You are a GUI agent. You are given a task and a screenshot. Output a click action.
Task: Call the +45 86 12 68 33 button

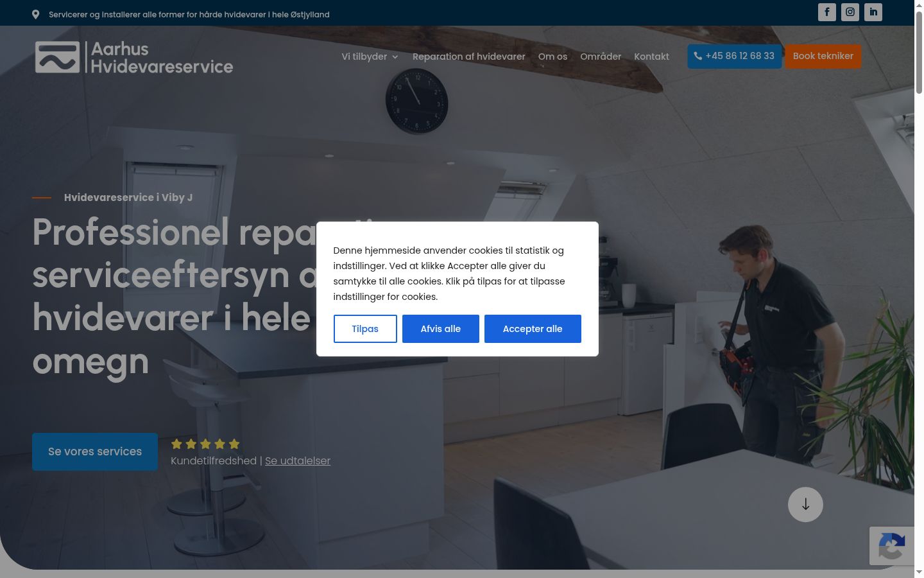tap(734, 56)
